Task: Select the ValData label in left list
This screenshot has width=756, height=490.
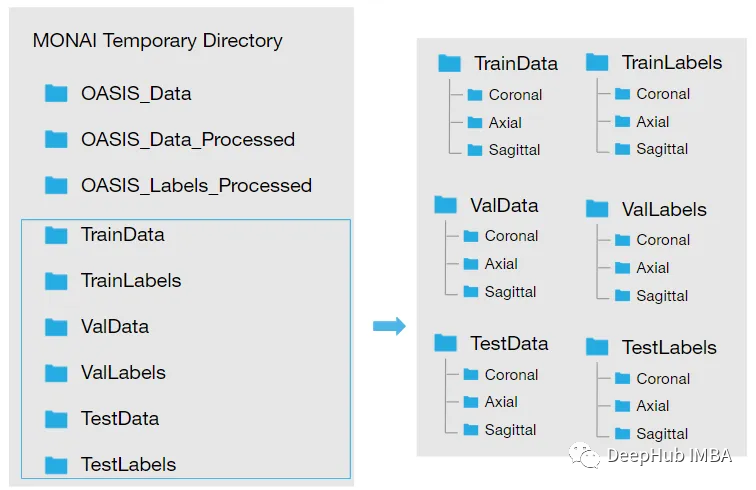Action: 114,327
